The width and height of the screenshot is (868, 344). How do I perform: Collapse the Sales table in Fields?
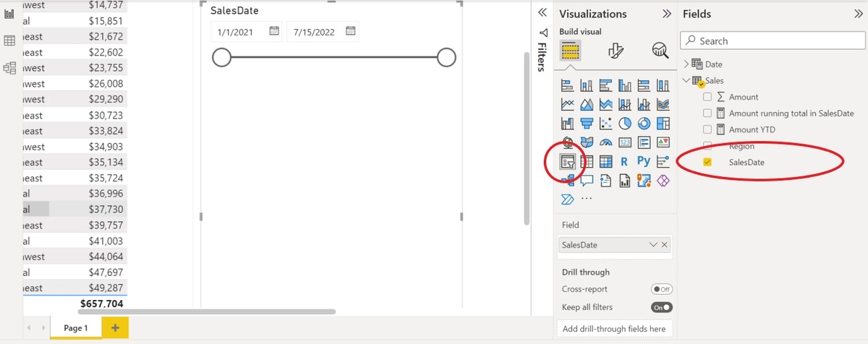tap(686, 80)
